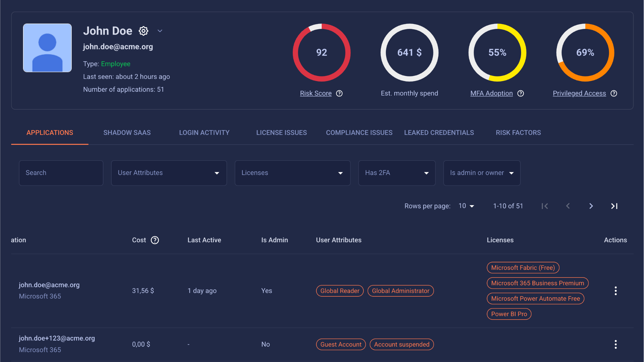Jump to the last page of results
This screenshot has width=644, height=362.
614,206
